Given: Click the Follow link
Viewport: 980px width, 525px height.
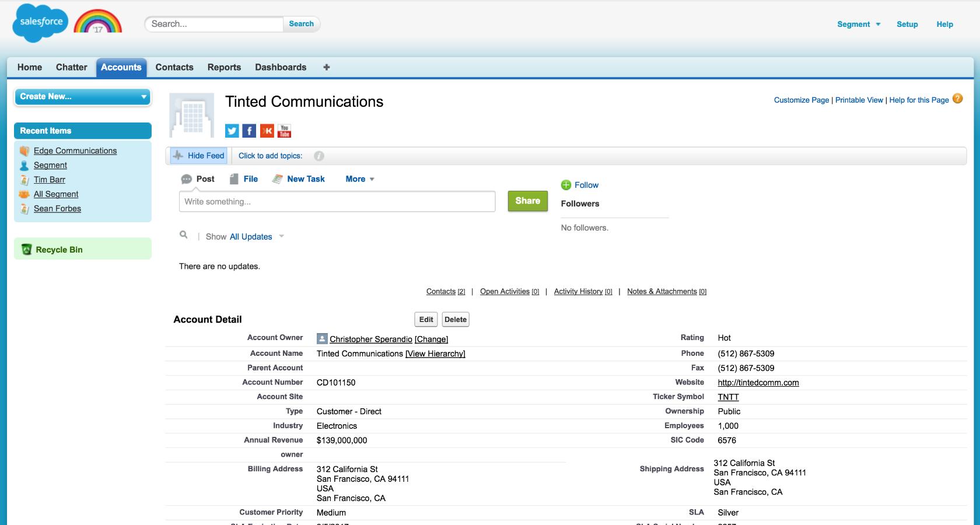Looking at the screenshot, I should pyautogui.click(x=586, y=185).
